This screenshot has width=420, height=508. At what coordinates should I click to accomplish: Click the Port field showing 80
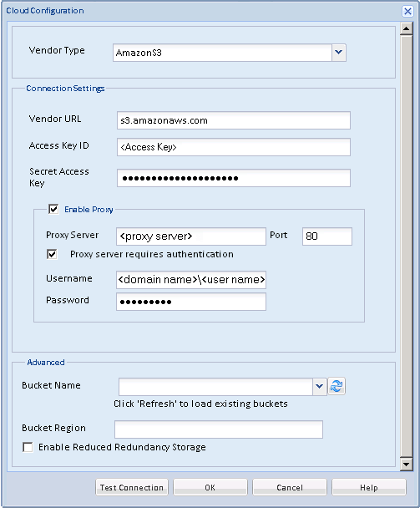point(327,236)
